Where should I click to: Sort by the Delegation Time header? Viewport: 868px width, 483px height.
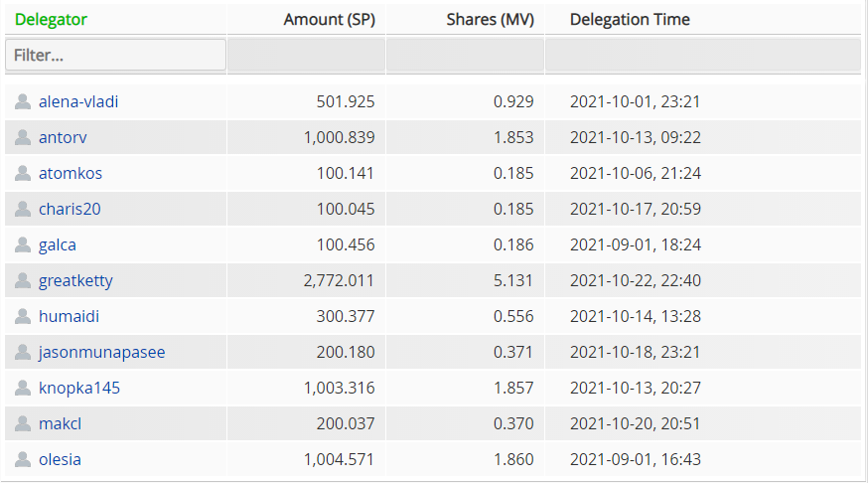coord(630,20)
